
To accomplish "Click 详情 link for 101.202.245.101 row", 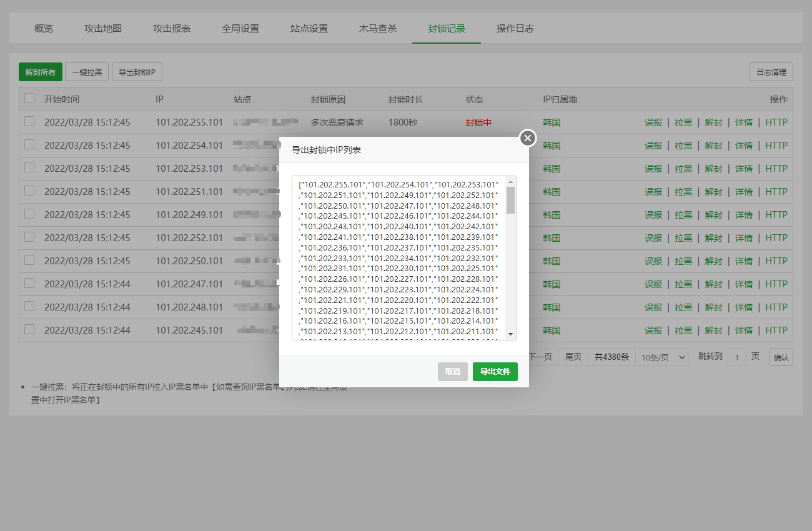I will pyautogui.click(x=743, y=330).
